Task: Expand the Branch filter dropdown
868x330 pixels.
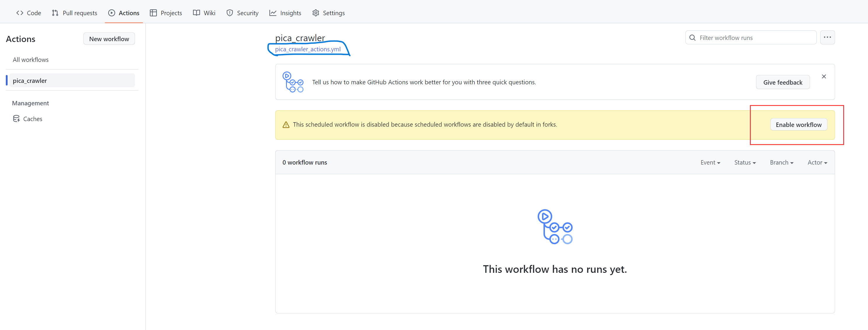Action: coord(781,163)
